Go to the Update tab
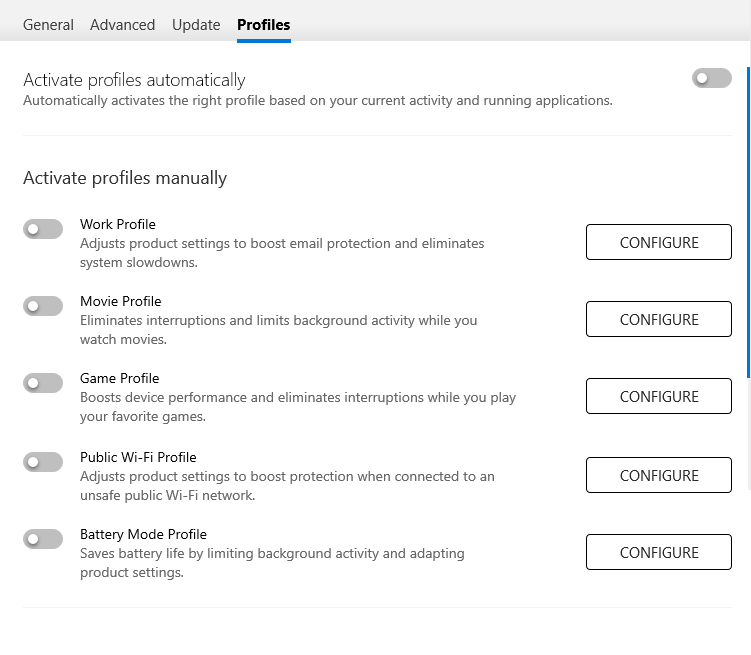The image size is (751, 655). point(196,25)
